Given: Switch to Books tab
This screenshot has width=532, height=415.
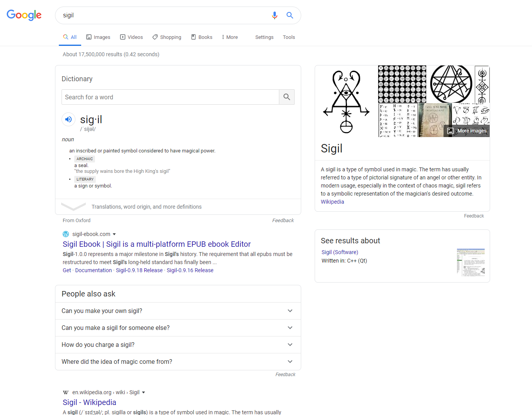Looking at the screenshot, I should click(202, 37).
